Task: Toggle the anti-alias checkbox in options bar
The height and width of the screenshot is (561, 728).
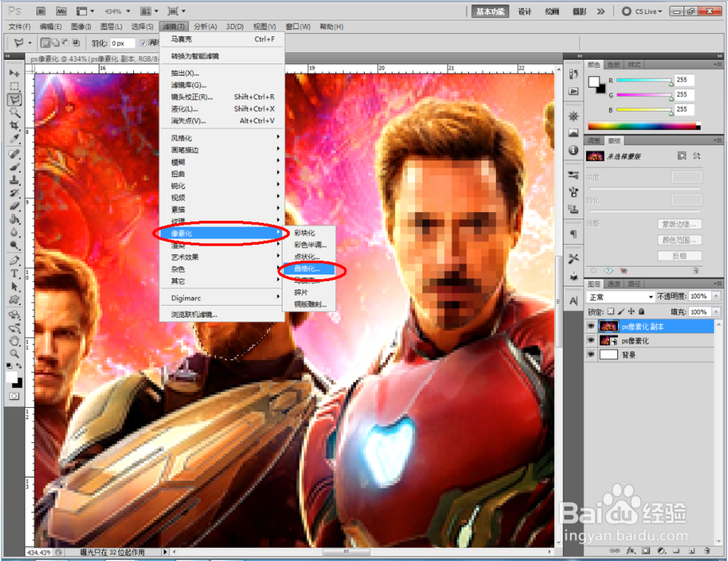Action: [143, 43]
